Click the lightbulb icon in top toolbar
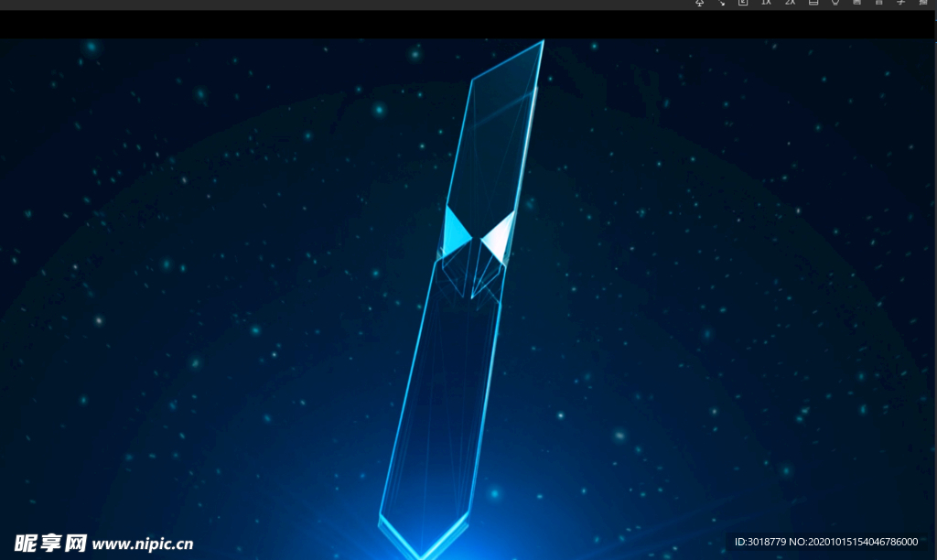This screenshot has width=937, height=560. pos(835,3)
